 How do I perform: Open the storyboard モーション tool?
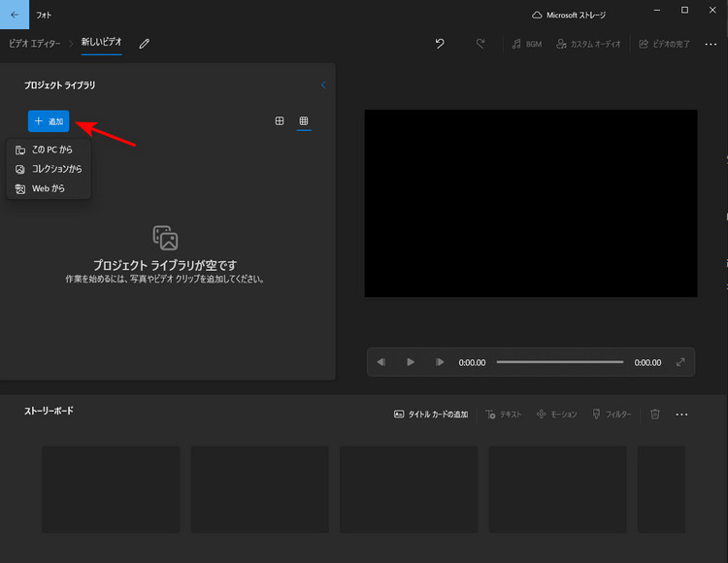point(556,414)
